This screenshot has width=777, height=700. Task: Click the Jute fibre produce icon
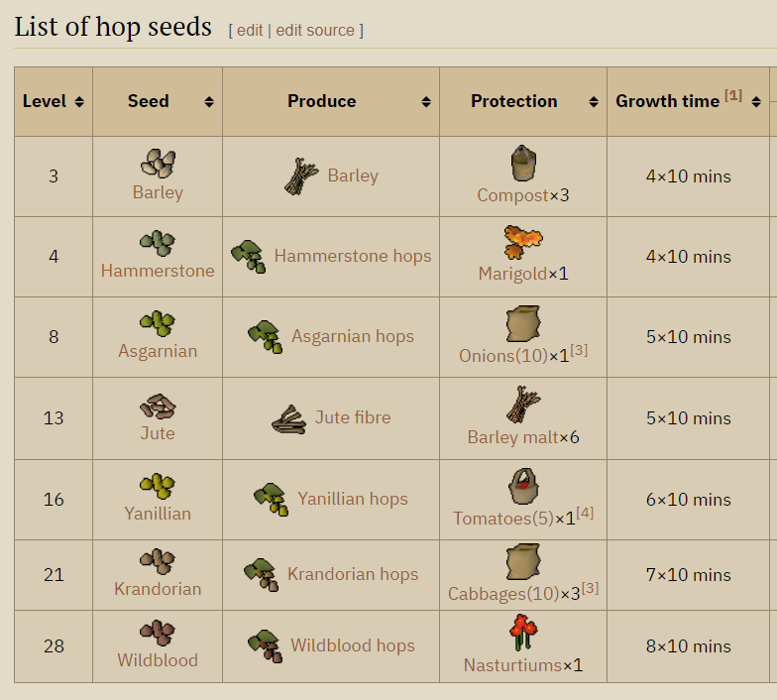pyautogui.click(x=288, y=419)
